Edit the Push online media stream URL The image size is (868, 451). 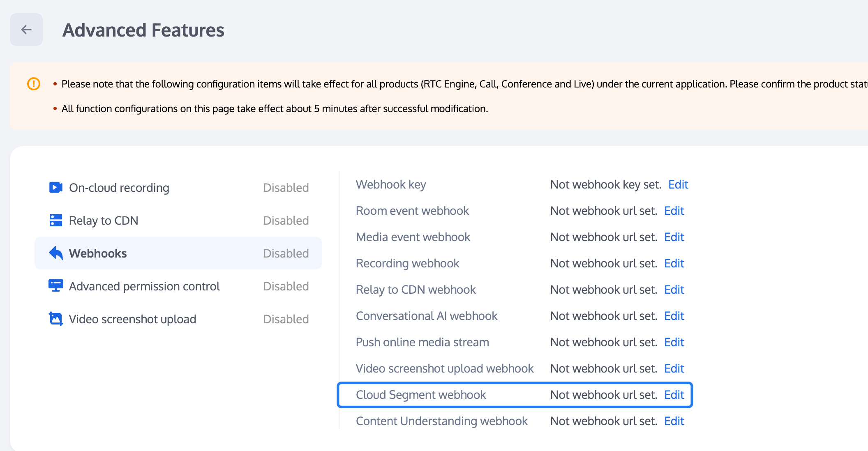[x=674, y=342]
